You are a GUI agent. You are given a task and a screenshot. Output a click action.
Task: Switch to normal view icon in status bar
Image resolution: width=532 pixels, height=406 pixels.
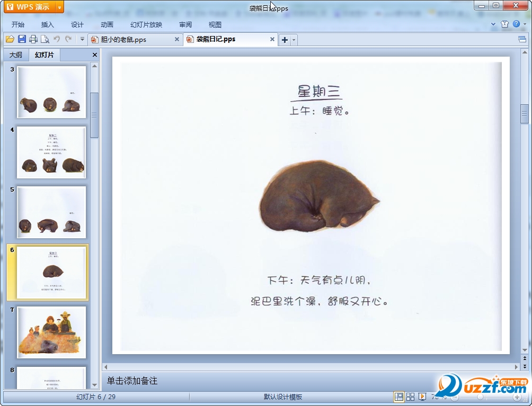click(x=399, y=396)
